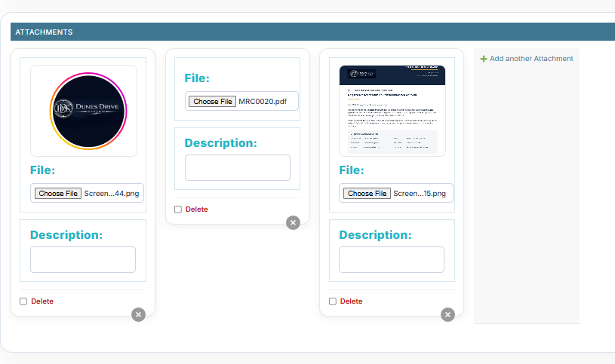Choose File for MRC0020.pdf attachment
This screenshot has width=615, height=364.
(x=213, y=102)
